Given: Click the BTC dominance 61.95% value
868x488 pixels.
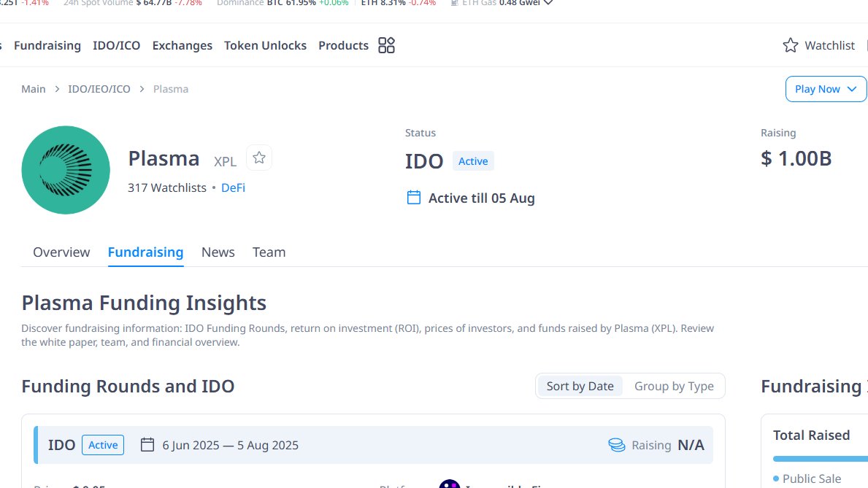Looking at the screenshot, I should click(x=301, y=3).
